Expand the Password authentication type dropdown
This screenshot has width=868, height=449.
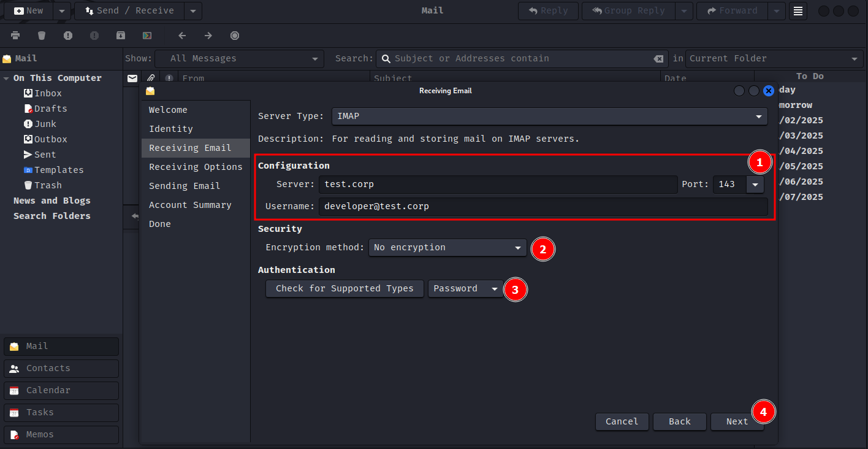[x=465, y=289]
